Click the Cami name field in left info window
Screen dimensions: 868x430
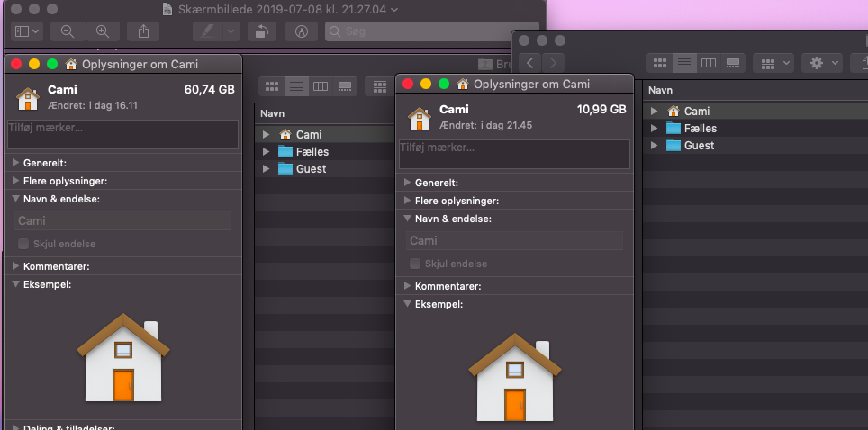click(122, 220)
